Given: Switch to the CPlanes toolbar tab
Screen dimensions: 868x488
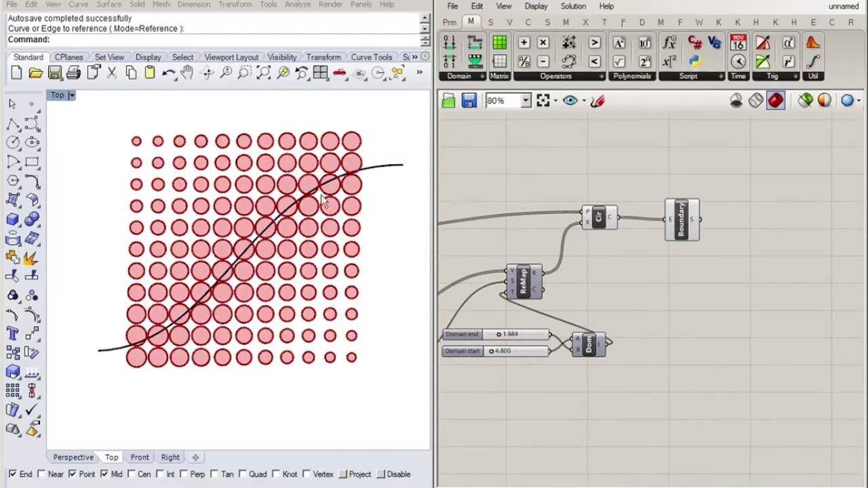Looking at the screenshot, I should tap(68, 58).
